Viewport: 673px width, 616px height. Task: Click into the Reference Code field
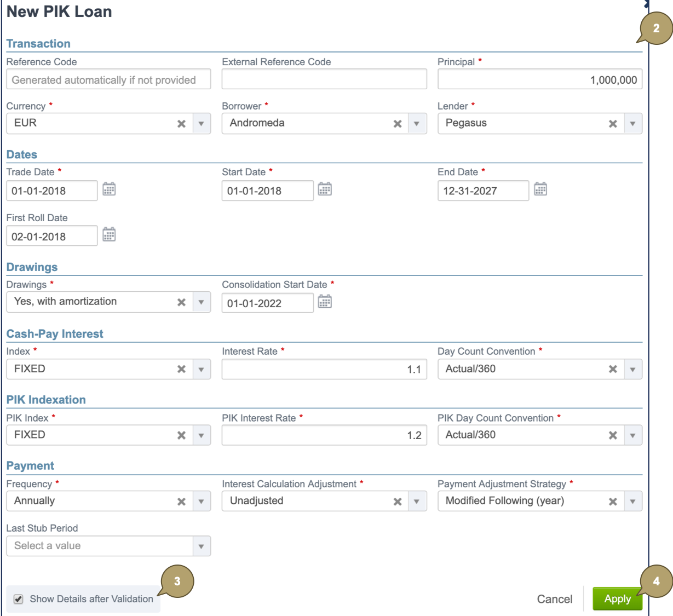click(x=108, y=80)
